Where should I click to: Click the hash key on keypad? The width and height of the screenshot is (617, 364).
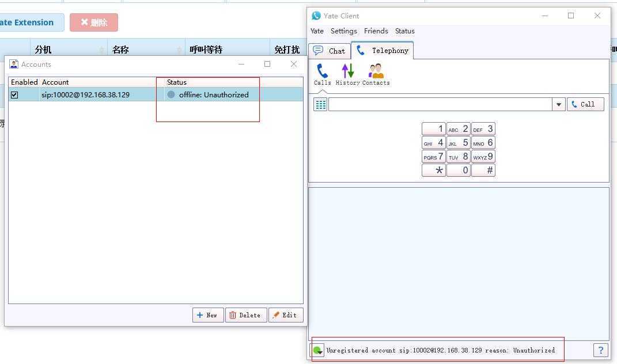click(x=483, y=170)
